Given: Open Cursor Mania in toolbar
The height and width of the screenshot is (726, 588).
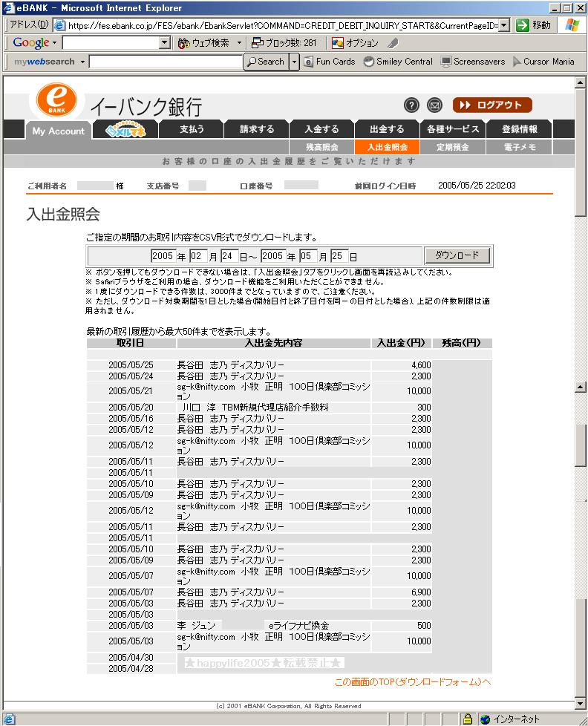Looking at the screenshot, I should tap(543, 62).
